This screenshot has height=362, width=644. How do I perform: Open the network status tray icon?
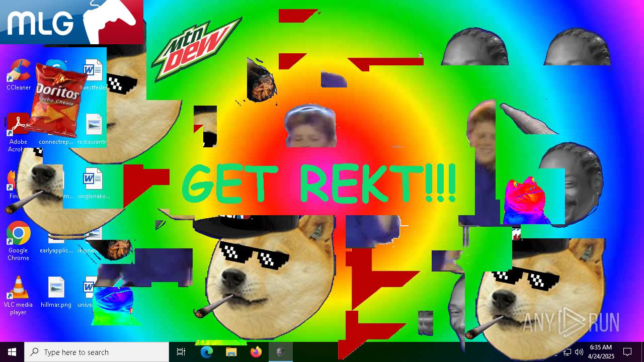click(x=567, y=352)
